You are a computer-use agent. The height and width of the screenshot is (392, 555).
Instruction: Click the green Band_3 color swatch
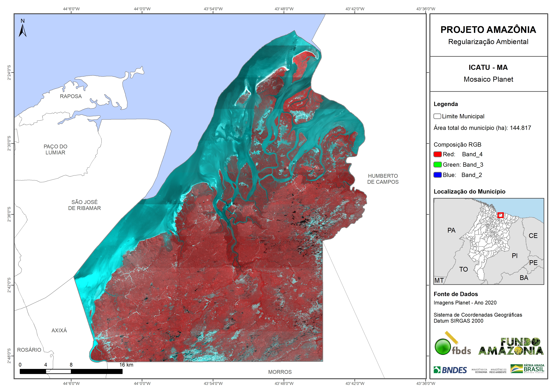tap(437, 164)
